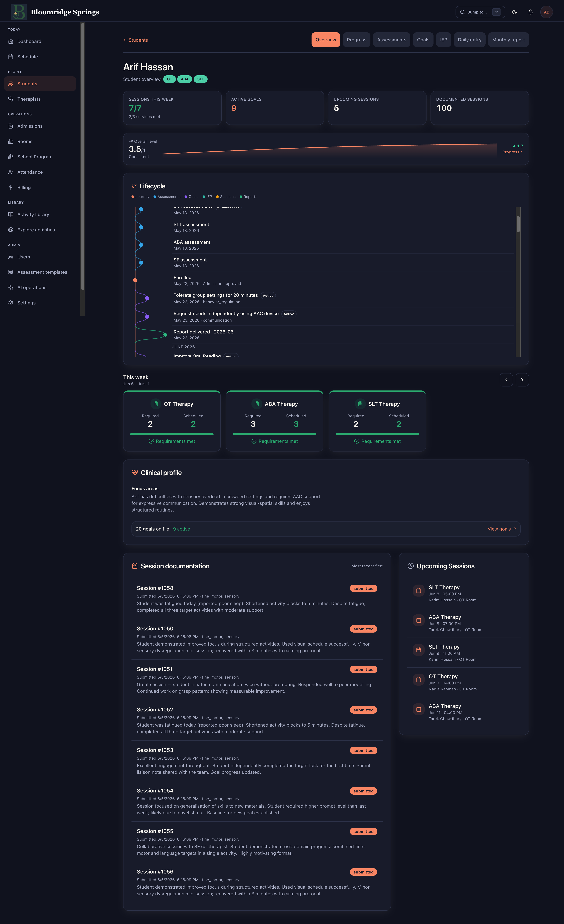Click the OT service badge

click(x=170, y=79)
